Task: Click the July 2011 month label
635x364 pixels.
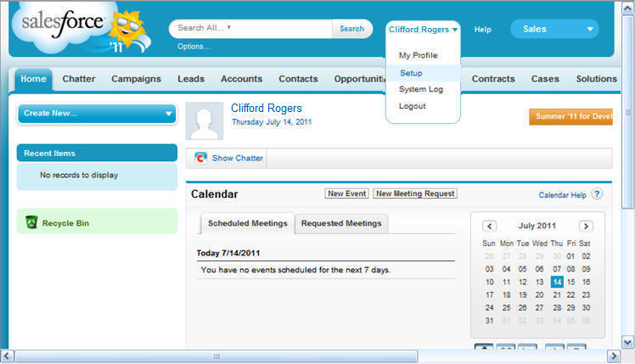Action: pos(537,226)
